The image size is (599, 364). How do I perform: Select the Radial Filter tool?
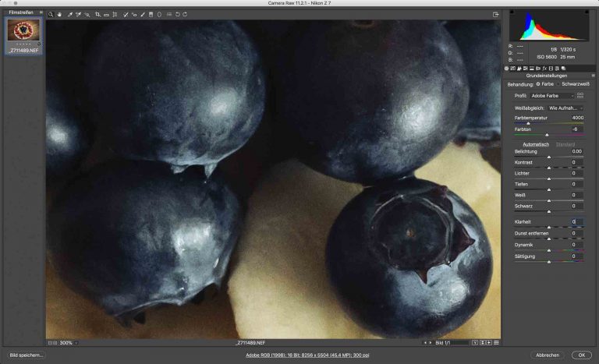pos(159,15)
